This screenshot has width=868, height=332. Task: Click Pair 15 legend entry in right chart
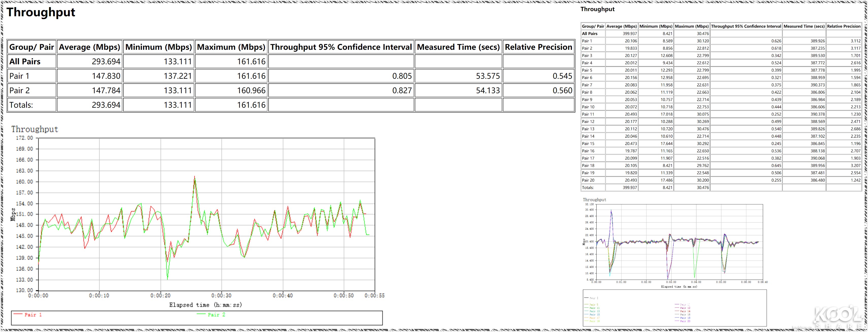click(595, 314)
